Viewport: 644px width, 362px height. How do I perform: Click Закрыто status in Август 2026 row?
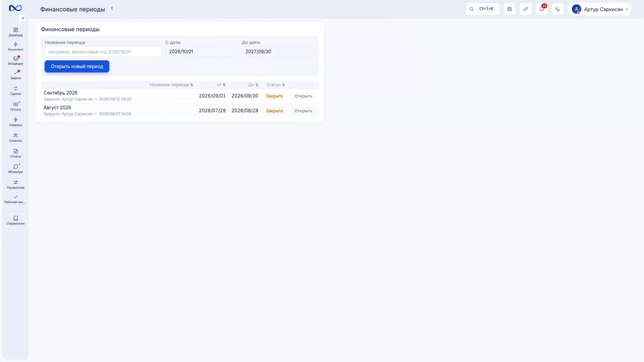pyautogui.click(x=275, y=111)
